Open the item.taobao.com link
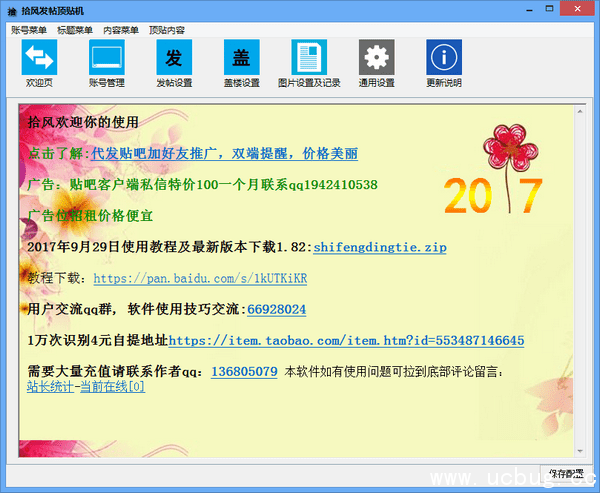 click(x=346, y=340)
